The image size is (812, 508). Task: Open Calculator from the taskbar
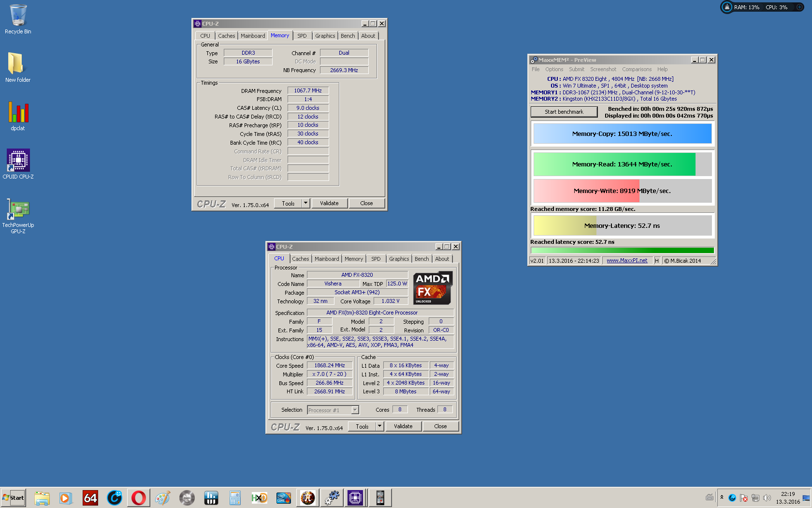235,498
